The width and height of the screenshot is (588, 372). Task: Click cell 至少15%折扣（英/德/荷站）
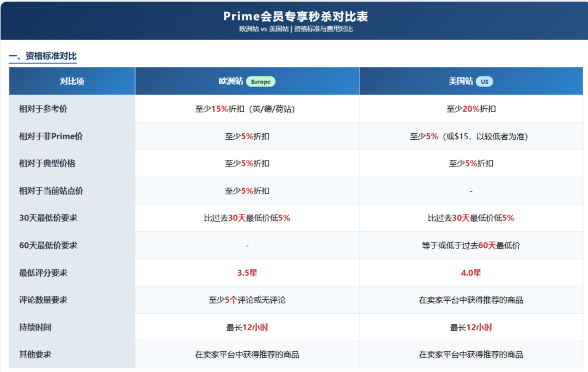click(x=247, y=109)
